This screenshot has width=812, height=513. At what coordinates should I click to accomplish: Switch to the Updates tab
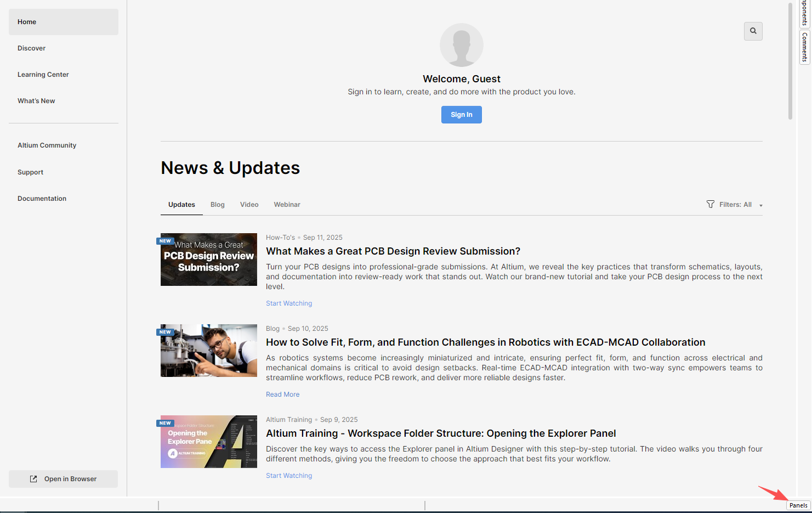(181, 205)
